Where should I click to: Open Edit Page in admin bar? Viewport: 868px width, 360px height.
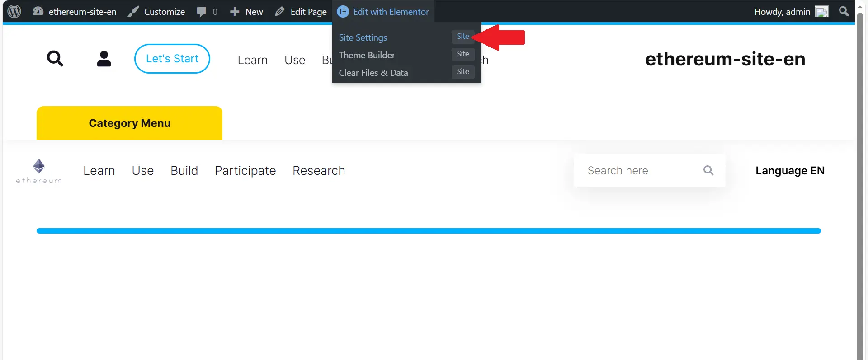pyautogui.click(x=301, y=12)
